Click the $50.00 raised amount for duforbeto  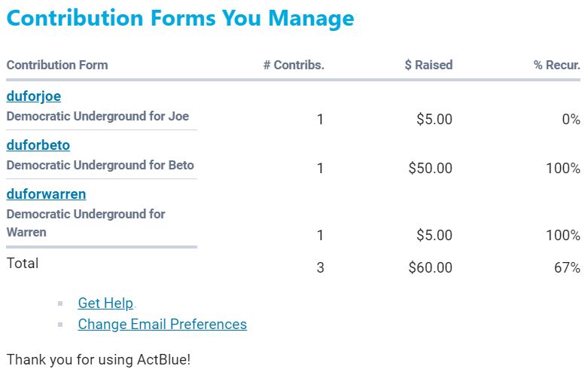430,169
